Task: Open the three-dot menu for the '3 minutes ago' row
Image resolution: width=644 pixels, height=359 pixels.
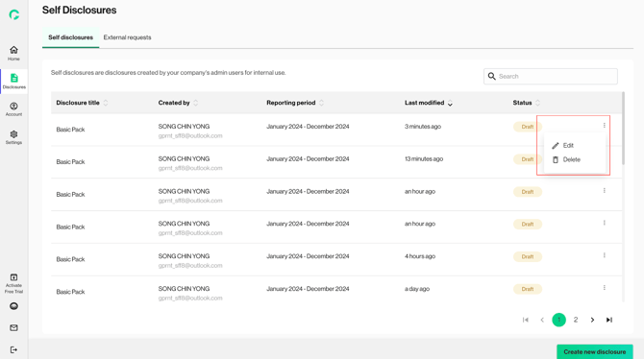Action: [605, 126]
